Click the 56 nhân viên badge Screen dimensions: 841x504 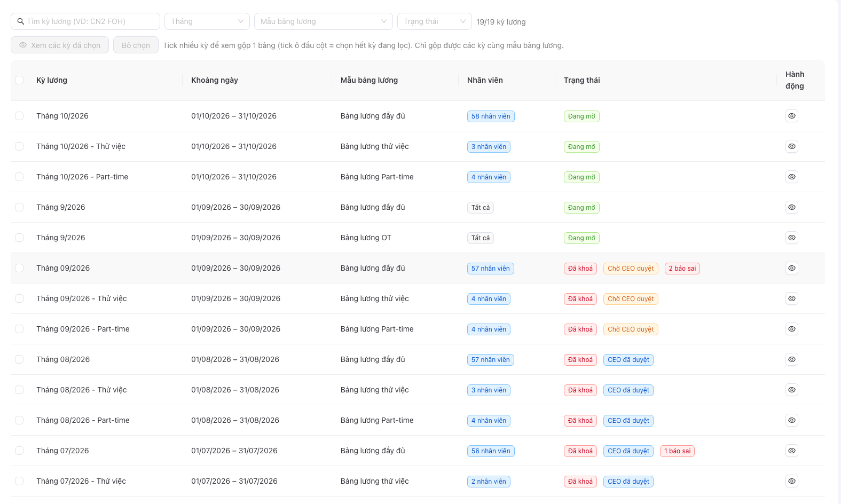click(491, 451)
